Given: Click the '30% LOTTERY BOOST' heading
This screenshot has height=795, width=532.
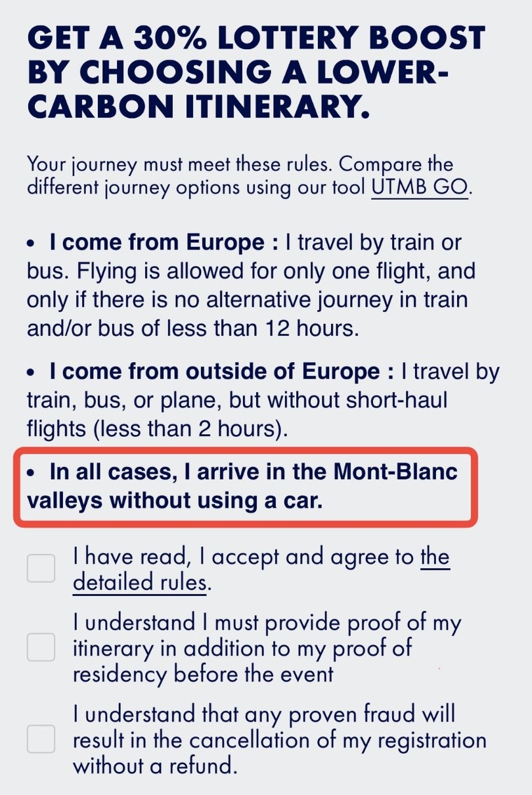Looking at the screenshot, I should 256,39.
